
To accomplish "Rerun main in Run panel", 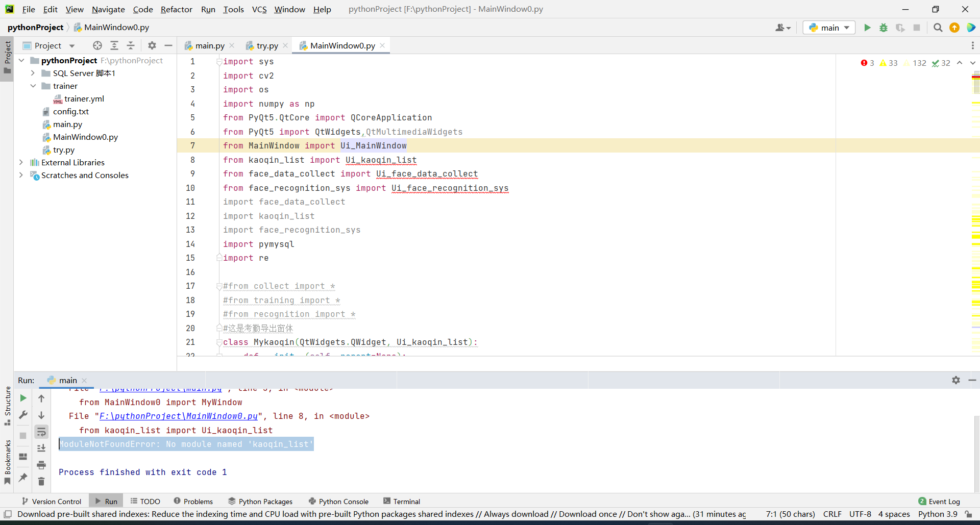I will 23,398.
